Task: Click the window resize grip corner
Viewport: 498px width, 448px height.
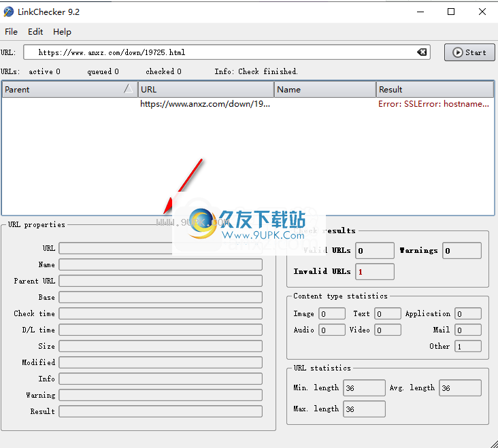Action: [493, 443]
